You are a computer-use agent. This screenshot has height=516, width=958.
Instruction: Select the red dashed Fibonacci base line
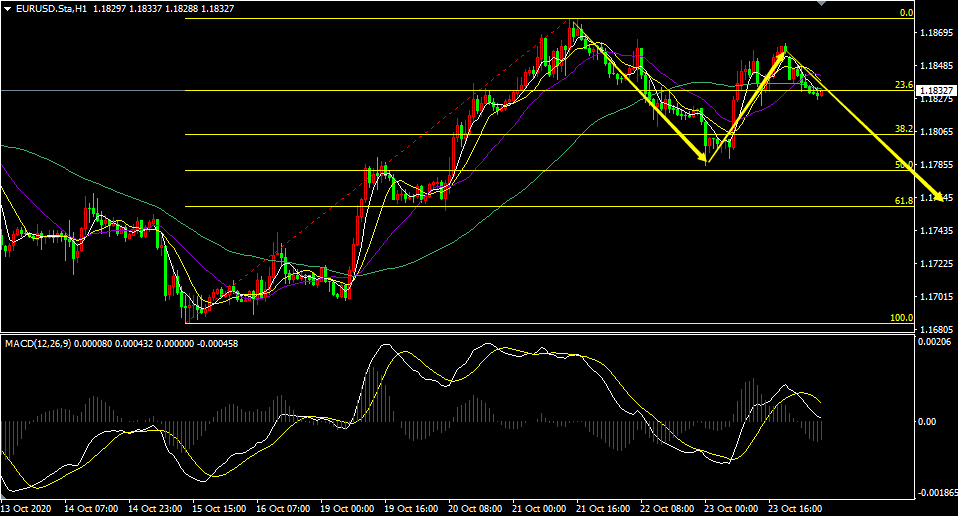tap(379, 171)
